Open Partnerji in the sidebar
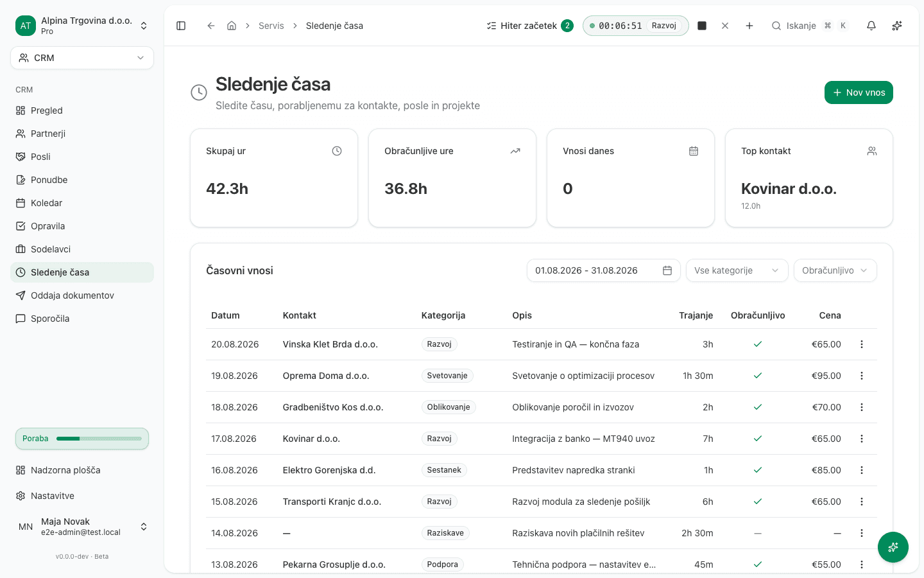 tap(82, 134)
